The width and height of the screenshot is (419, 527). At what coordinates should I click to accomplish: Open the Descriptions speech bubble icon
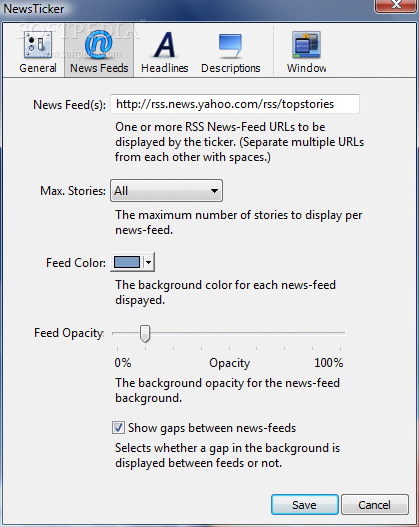(230, 46)
